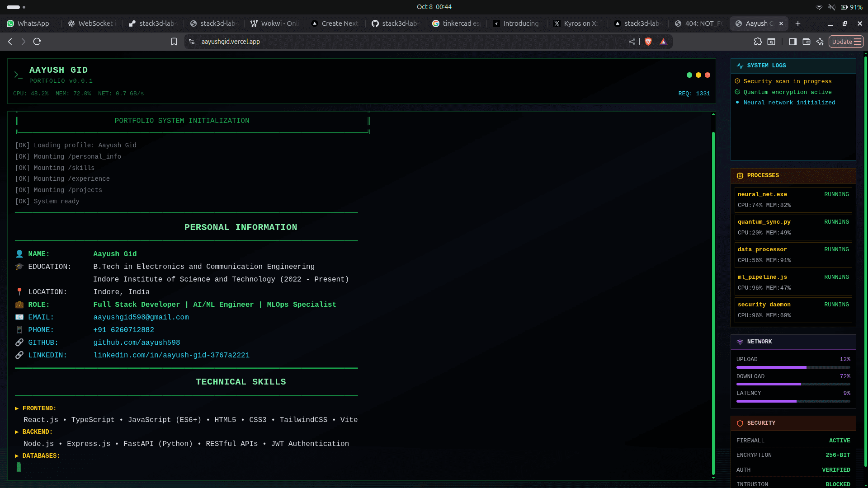Click the Brave Rewards triangle icon
This screenshot has height=488, width=868.
[663, 42]
